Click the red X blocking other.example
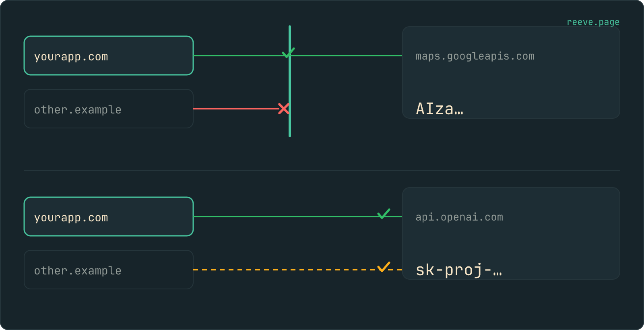 (x=284, y=109)
